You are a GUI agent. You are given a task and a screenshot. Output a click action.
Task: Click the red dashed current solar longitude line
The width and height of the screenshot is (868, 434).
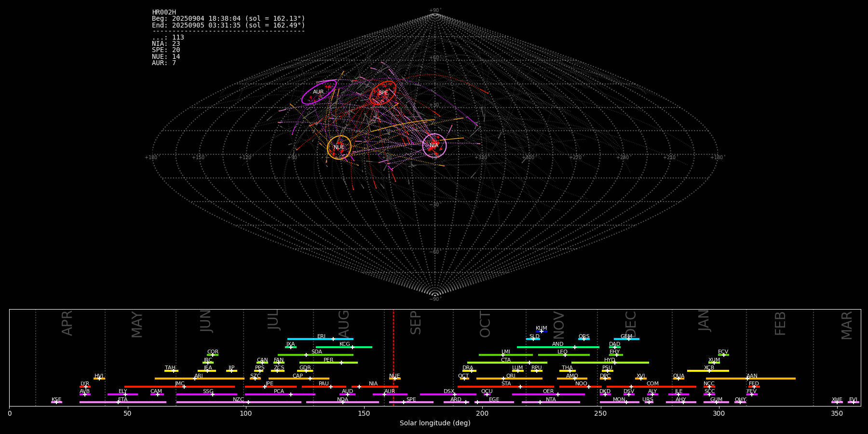(x=393, y=357)
